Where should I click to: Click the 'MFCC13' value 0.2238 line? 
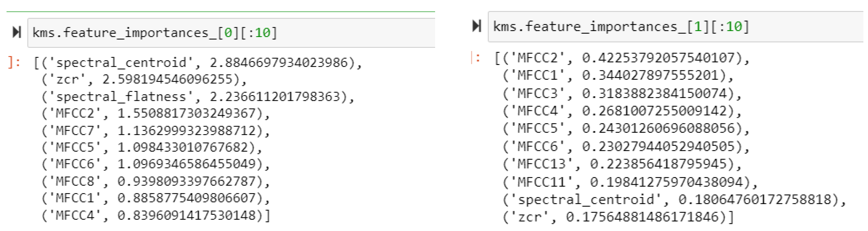(x=622, y=164)
